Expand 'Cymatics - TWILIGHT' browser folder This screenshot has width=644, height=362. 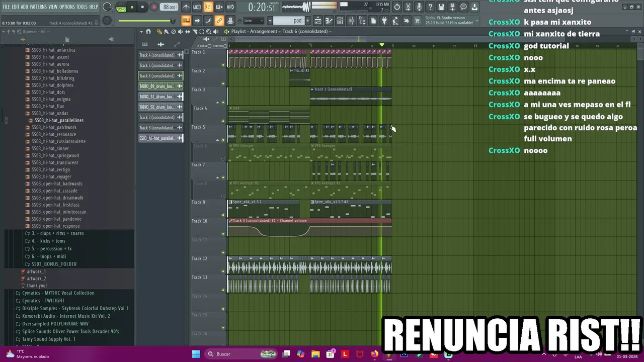(43, 301)
